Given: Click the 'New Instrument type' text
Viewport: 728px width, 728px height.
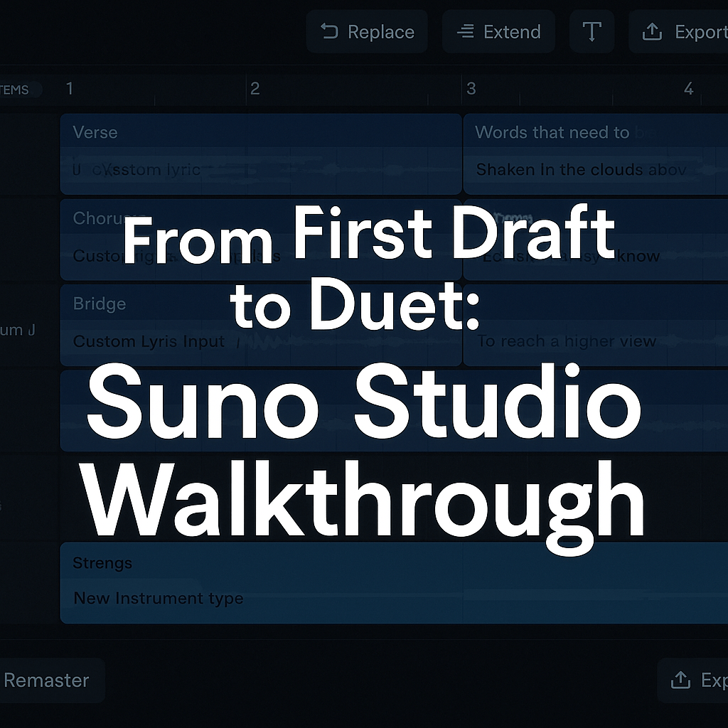Looking at the screenshot, I should 158,599.
